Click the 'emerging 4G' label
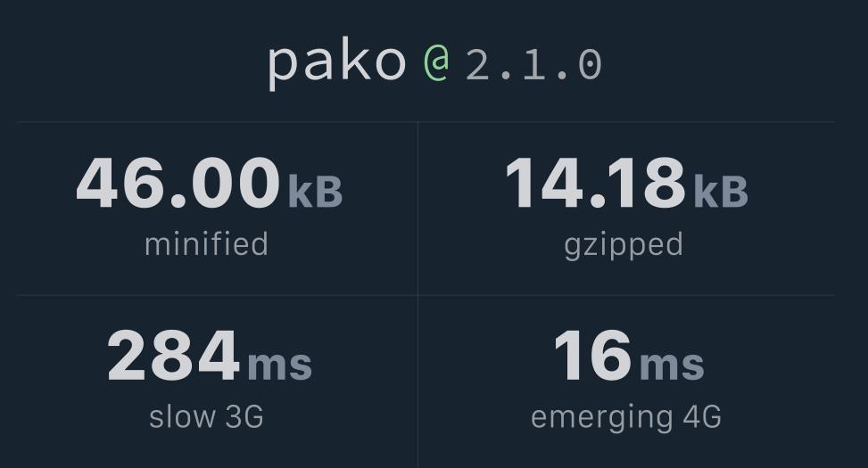868x468 pixels. pos(625,417)
